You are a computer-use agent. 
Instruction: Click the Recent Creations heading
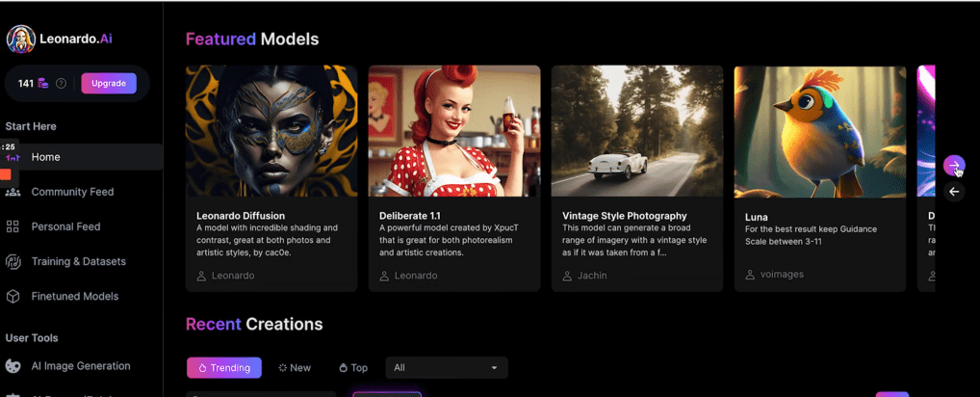point(254,325)
